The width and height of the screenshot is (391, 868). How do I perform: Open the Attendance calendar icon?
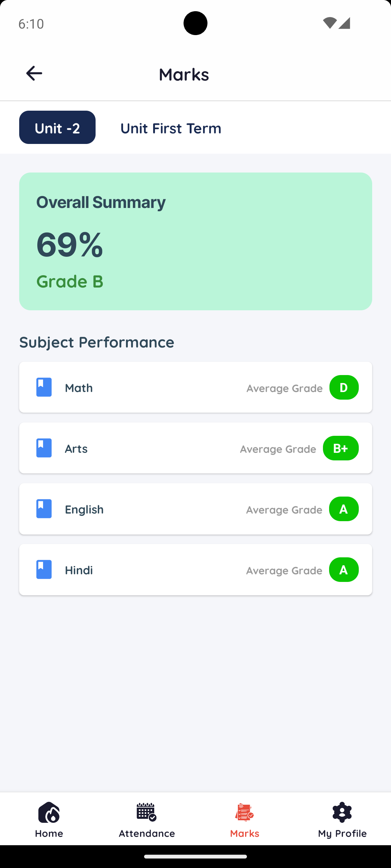[x=147, y=812]
